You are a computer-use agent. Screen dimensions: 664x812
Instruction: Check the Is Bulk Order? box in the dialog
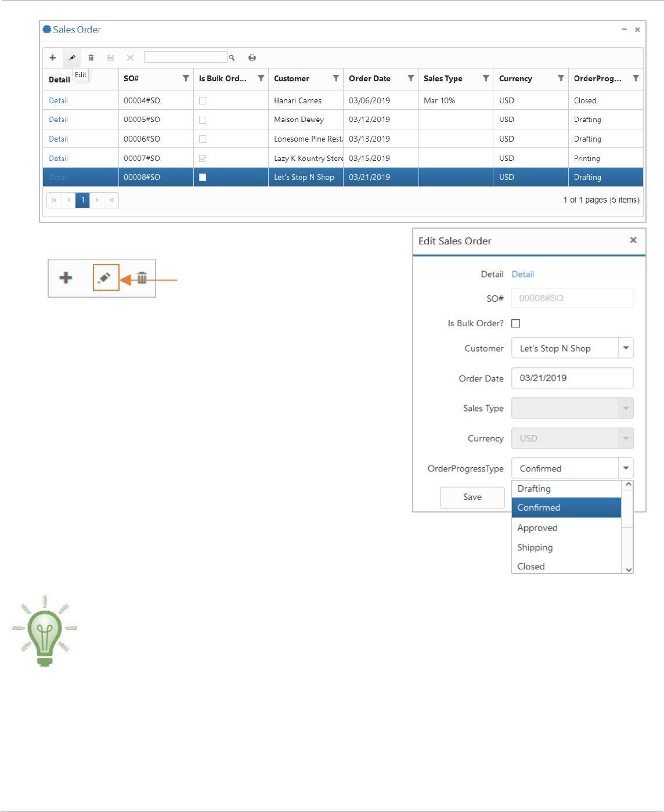coord(515,323)
